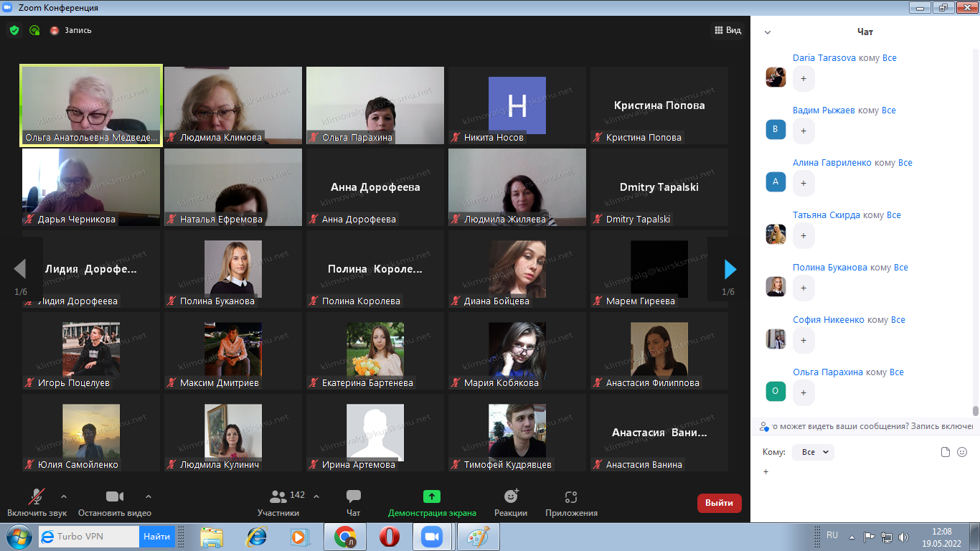Click Daria Tarasova name in chat
Image resolution: width=980 pixels, height=551 pixels.
824,58
